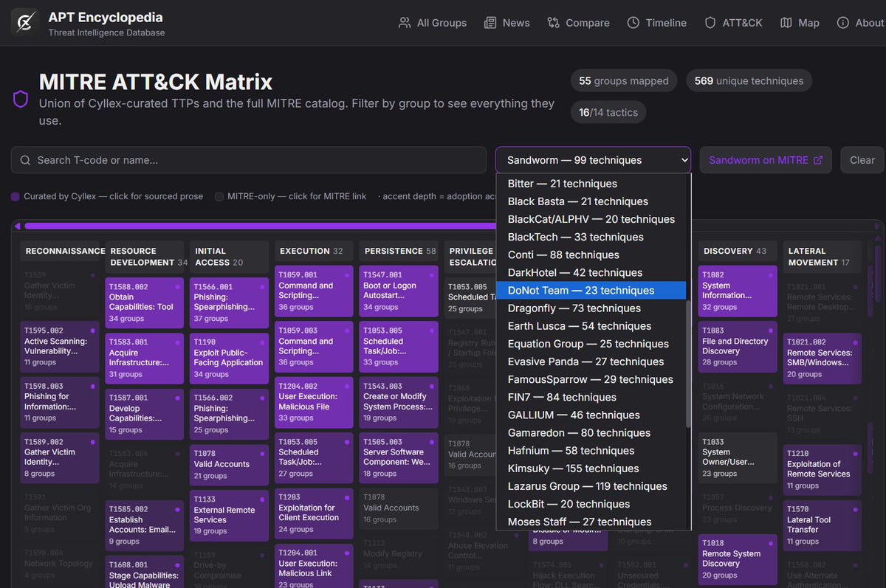Choose BlackCat/ALPHV — 20 techniques

tap(591, 219)
